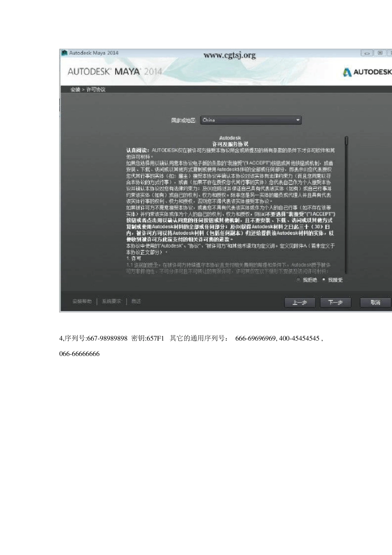Open the 安装帮助 link

pos(82,301)
